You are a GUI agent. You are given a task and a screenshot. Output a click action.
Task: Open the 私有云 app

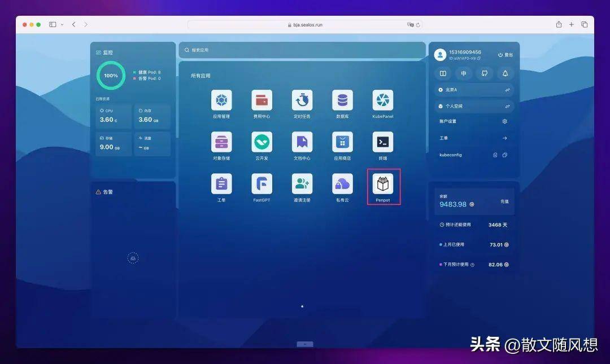pos(342,183)
